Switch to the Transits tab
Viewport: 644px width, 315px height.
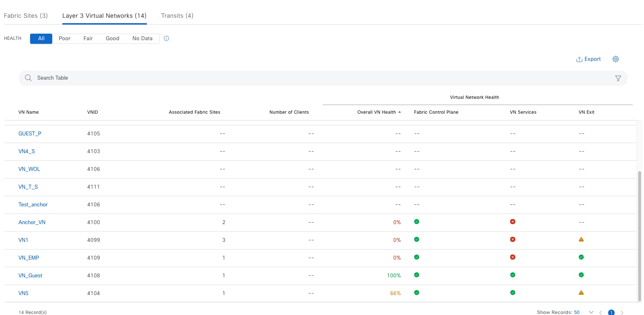tap(177, 16)
